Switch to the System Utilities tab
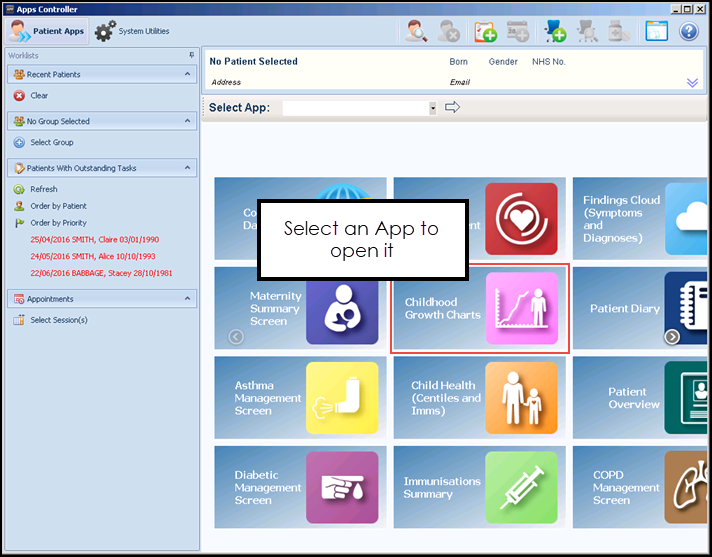The width and height of the screenshot is (712, 557). click(x=133, y=32)
